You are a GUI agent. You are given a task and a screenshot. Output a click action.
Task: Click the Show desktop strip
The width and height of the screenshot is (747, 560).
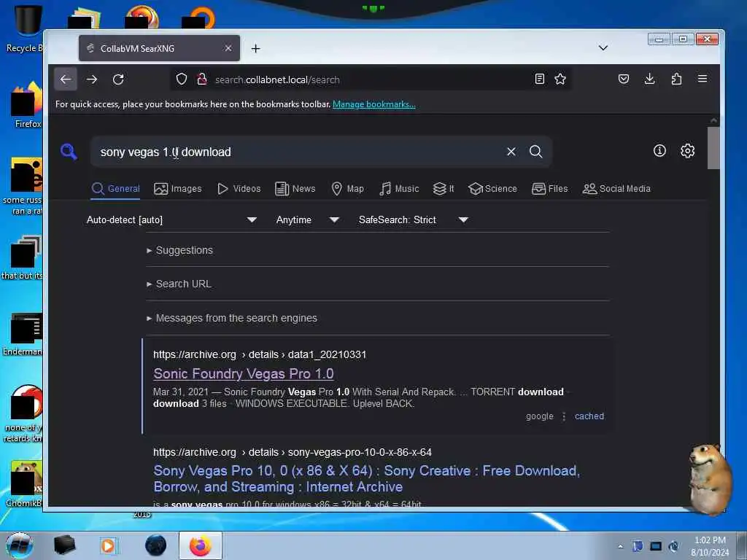742,545
